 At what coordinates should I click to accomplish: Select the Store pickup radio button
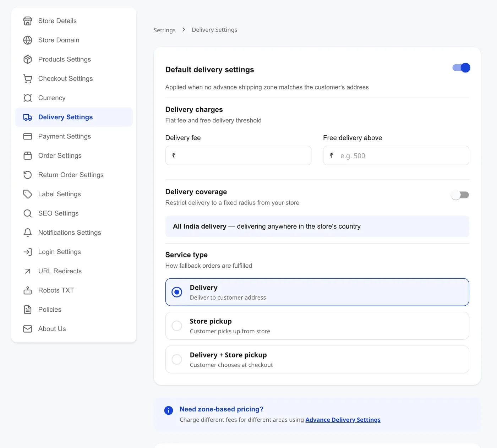click(x=177, y=326)
